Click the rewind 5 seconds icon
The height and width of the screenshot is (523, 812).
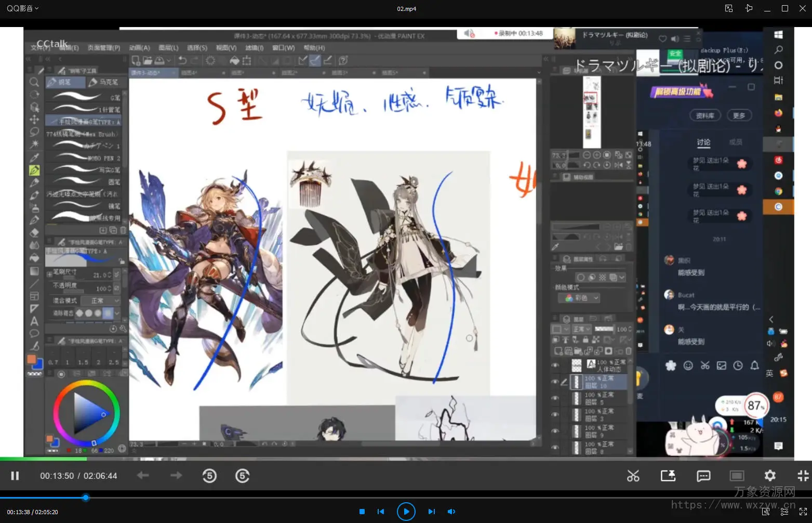pyautogui.click(x=209, y=476)
